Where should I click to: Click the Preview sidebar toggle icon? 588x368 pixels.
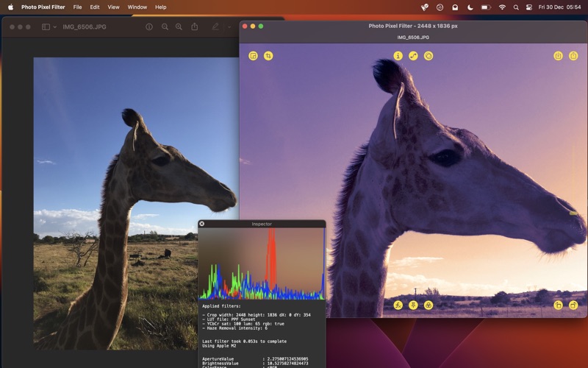pyautogui.click(x=46, y=27)
